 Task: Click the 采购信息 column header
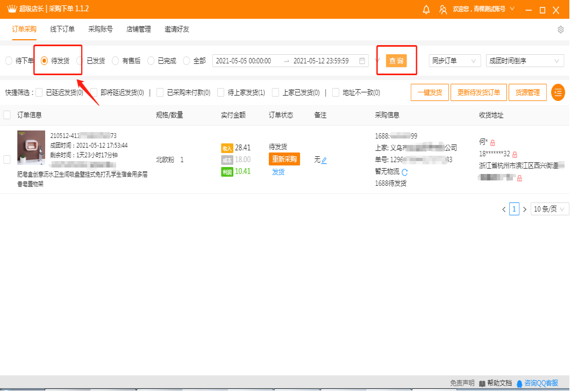point(387,115)
